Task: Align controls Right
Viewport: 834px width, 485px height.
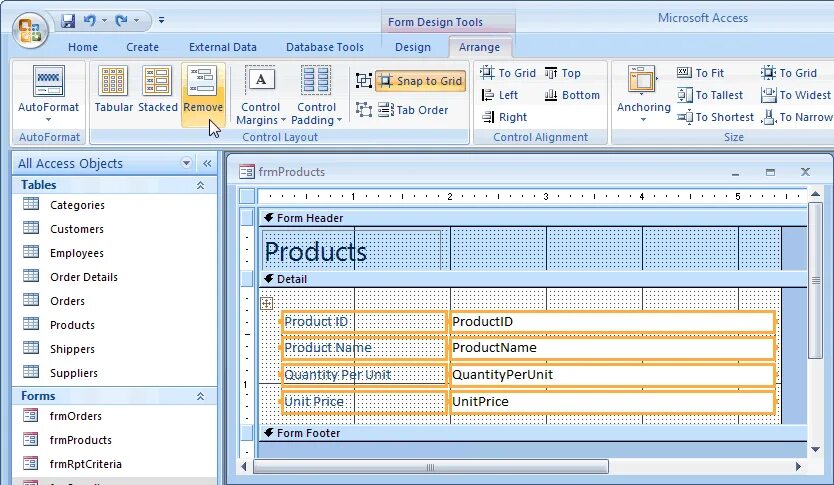Action: point(504,117)
